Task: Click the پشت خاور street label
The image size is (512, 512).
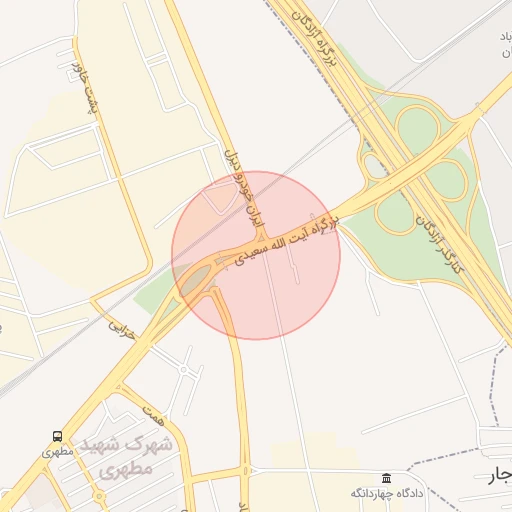Action: click(85, 87)
